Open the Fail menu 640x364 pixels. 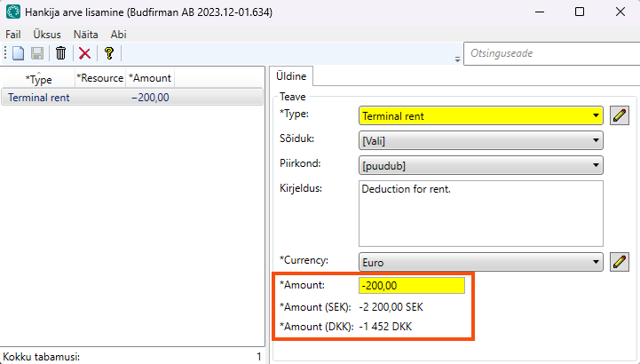point(13,33)
